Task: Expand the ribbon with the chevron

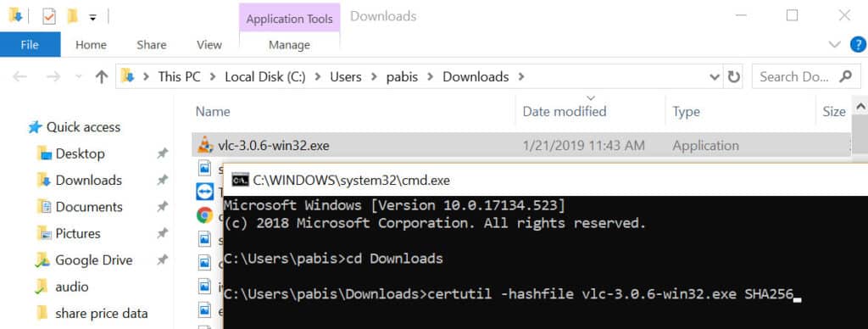Action: (x=834, y=44)
